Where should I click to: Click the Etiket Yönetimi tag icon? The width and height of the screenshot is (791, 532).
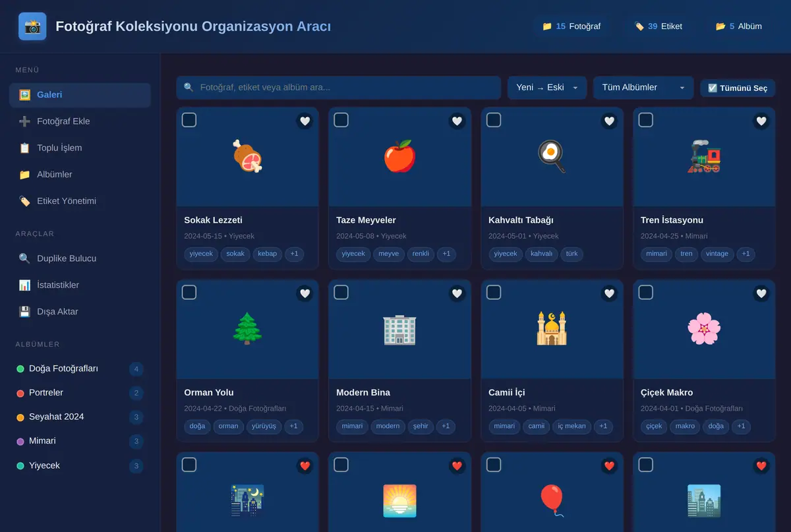[24, 201]
